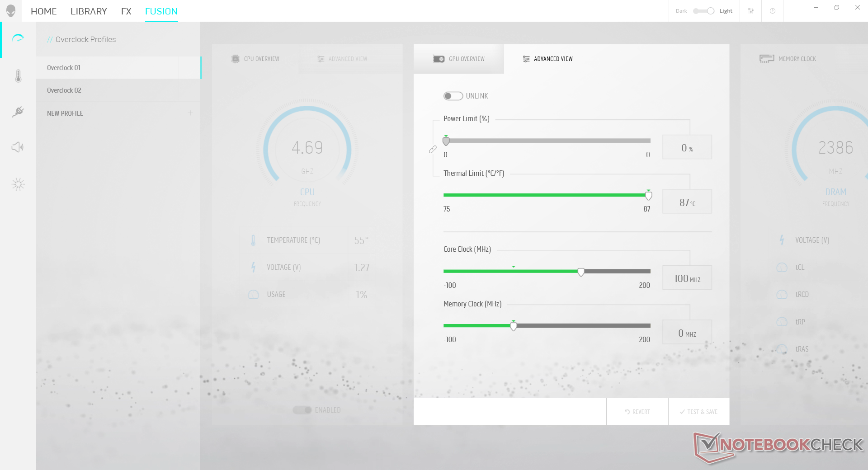The width and height of the screenshot is (868, 470).
Task: Click the Test & Save button
Action: coord(698,412)
